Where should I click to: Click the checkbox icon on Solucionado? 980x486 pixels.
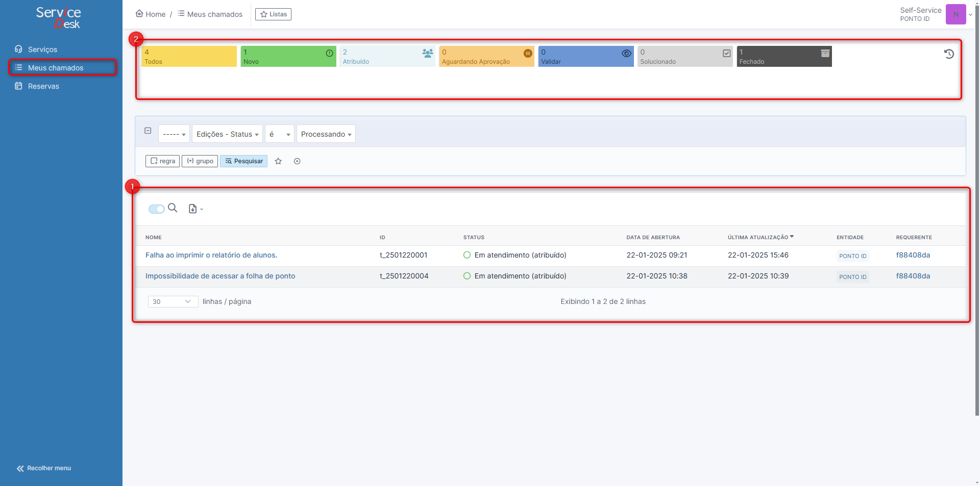tap(726, 53)
